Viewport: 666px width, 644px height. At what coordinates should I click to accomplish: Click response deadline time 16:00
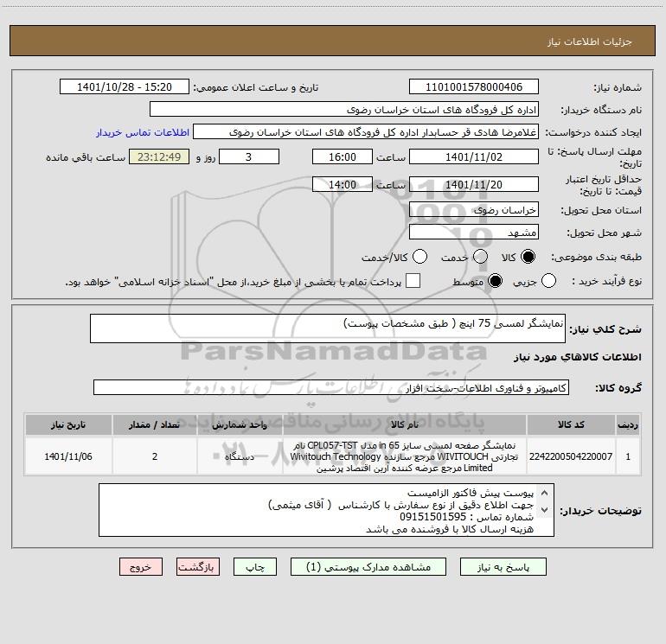343,156
